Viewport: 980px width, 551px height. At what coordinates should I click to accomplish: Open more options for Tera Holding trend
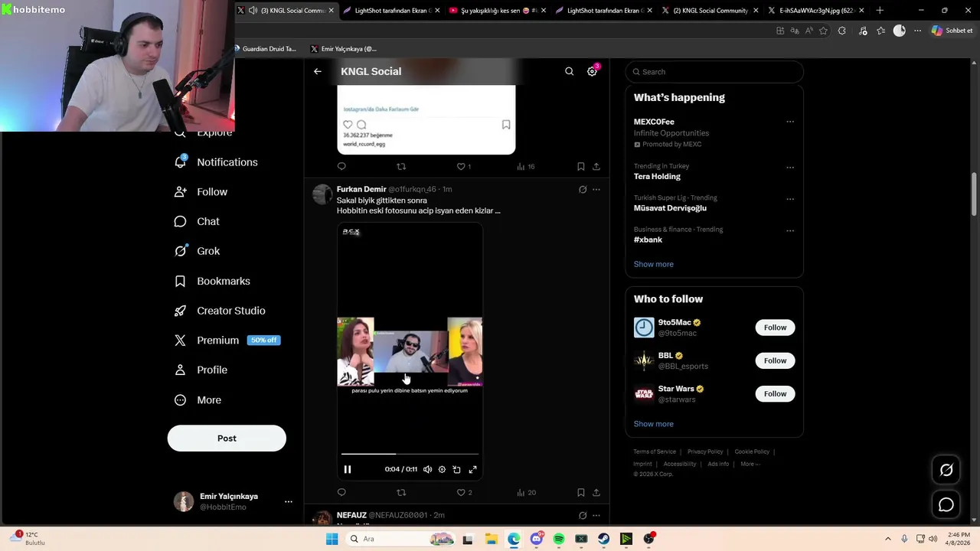(x=790, y=167)
